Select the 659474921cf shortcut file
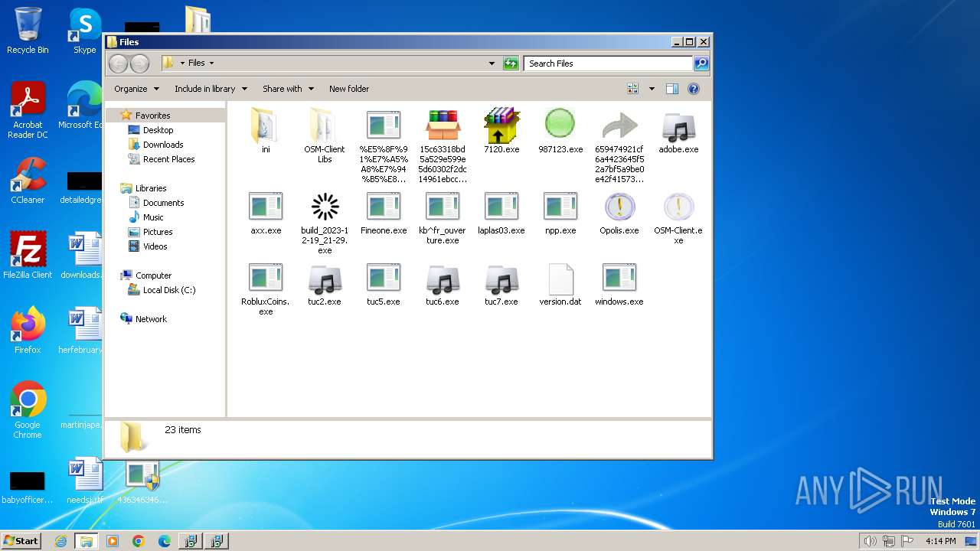The height and width of the screenshot is (551, 980). pos(619,145)
